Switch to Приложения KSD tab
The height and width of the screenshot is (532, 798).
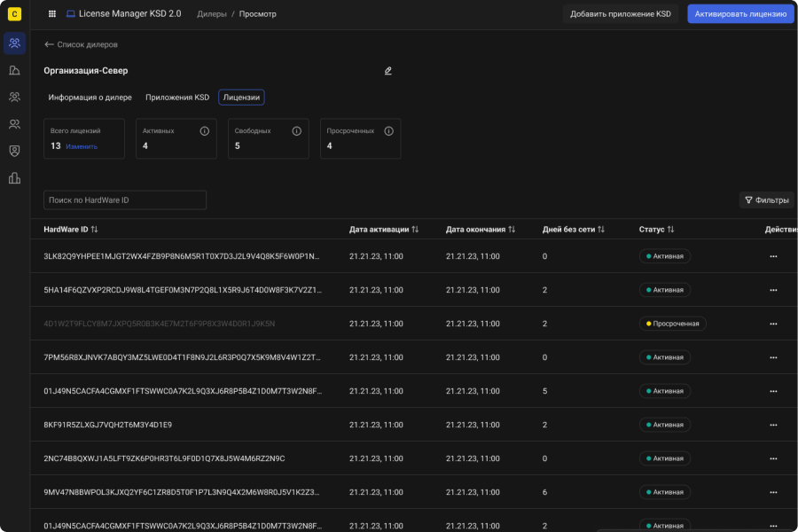177,98
